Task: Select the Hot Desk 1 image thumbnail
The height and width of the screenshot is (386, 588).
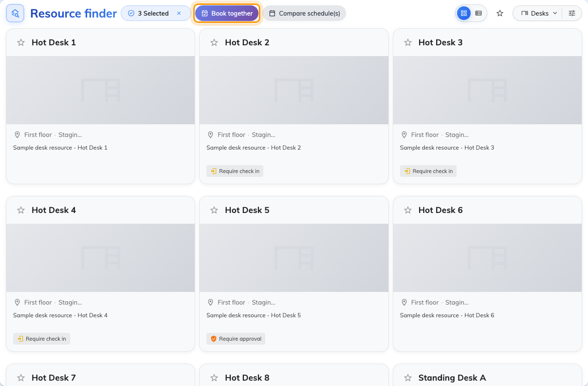Action: [x=100, y=90]
